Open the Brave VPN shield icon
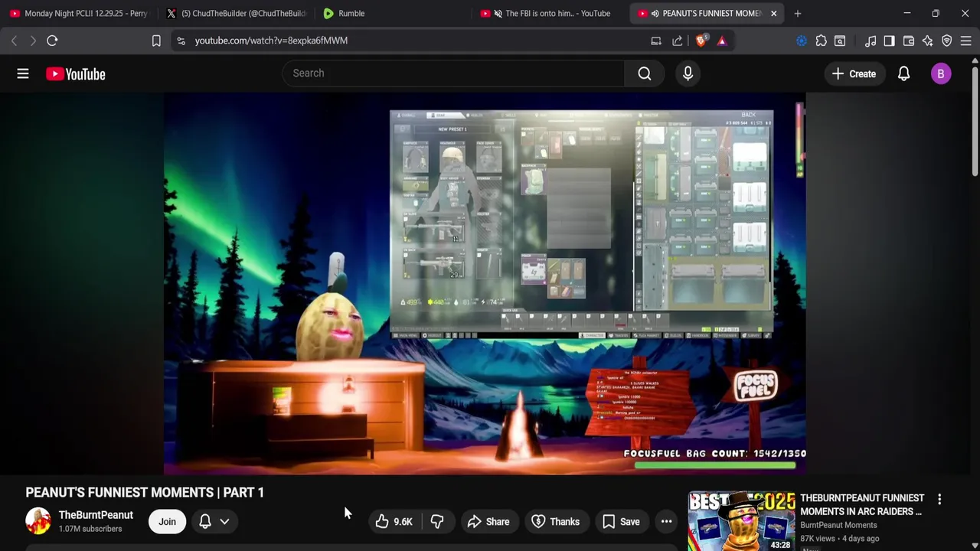 (947, 41)
